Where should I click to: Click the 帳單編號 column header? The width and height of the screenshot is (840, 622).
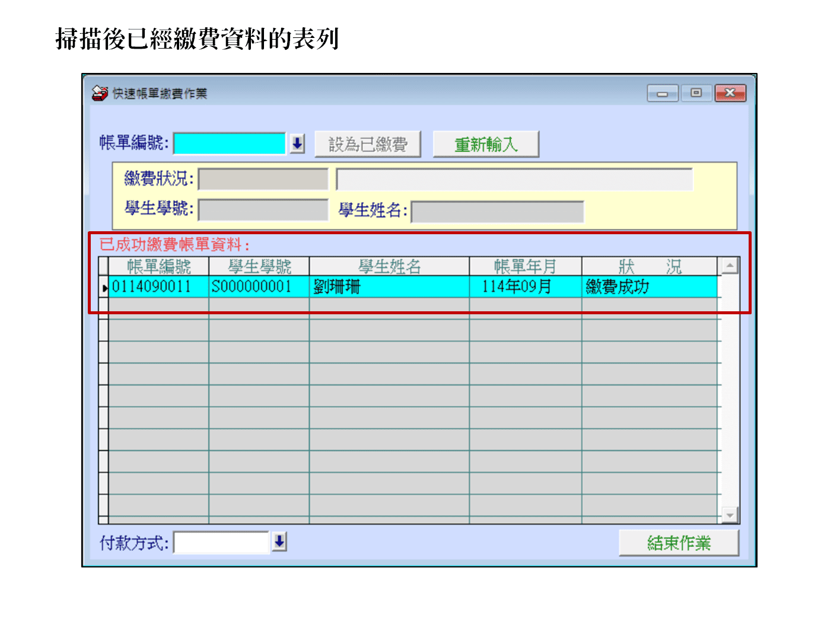(158, 267)
